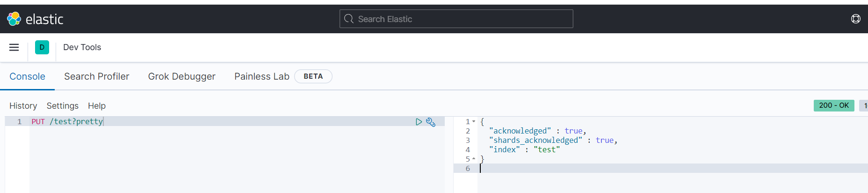
Task: Click the "index" : "test" response line
Action: click(x=524, y=149)
